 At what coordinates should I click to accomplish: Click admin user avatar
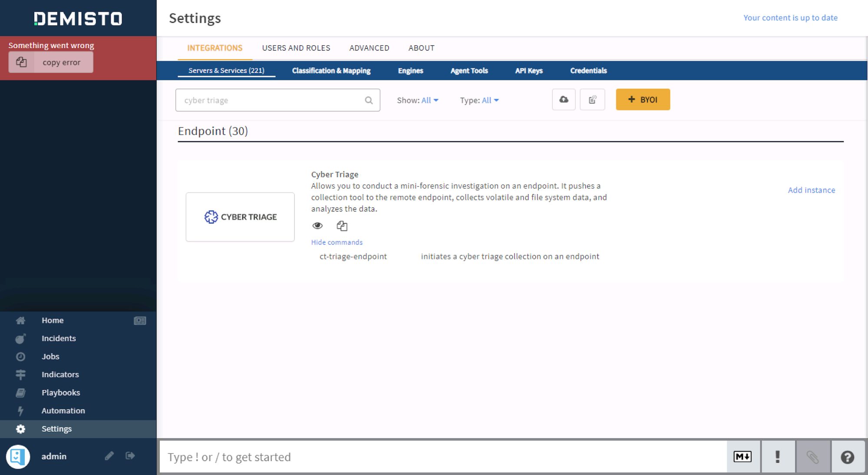tap(18, 456)
